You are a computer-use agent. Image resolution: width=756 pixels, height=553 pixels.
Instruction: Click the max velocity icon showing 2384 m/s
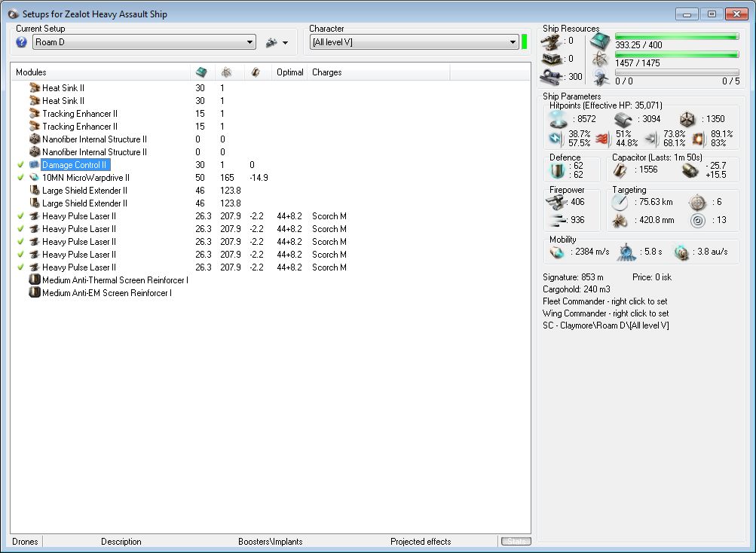(x=557, y=252)
